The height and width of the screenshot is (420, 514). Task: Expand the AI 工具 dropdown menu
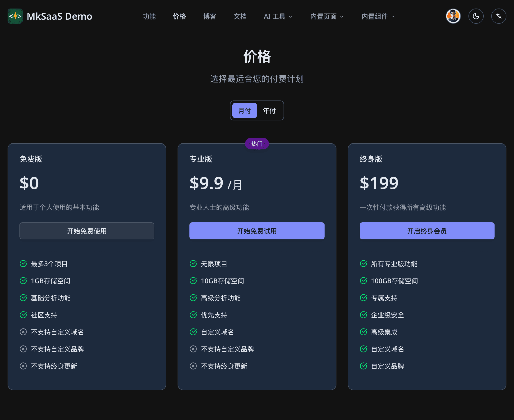(x=278, y=16)
